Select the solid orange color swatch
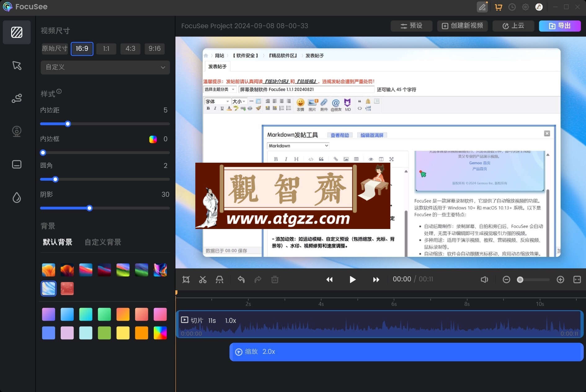 click(x=142, y=333)
